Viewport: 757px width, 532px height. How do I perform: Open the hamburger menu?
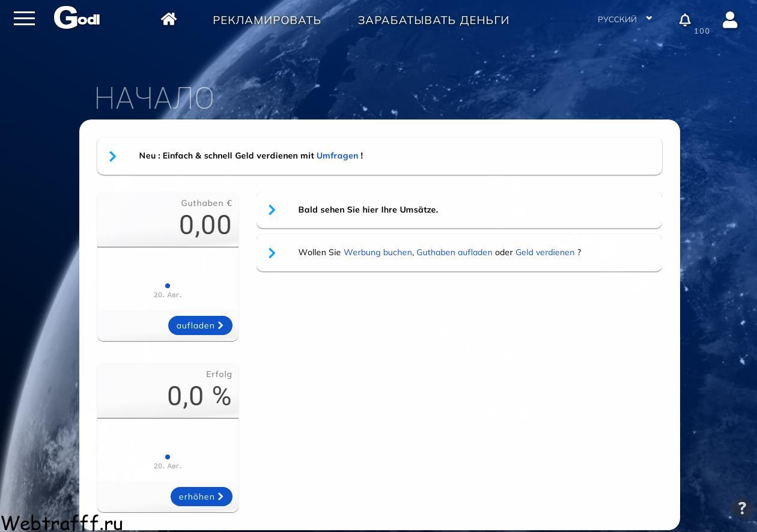tap(24, 19)
